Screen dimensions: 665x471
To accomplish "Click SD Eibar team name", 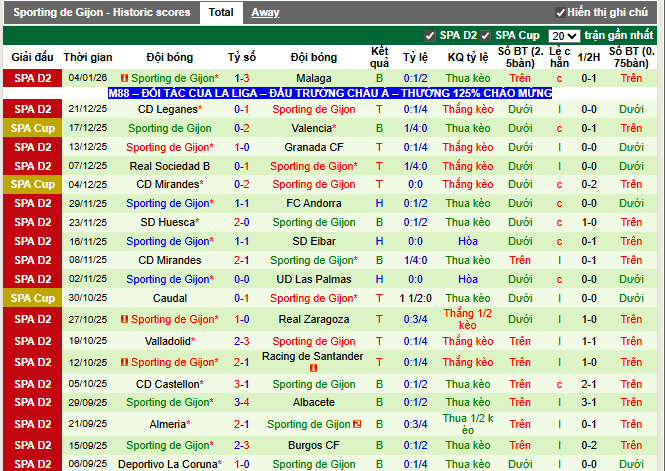I will point(314,242).
